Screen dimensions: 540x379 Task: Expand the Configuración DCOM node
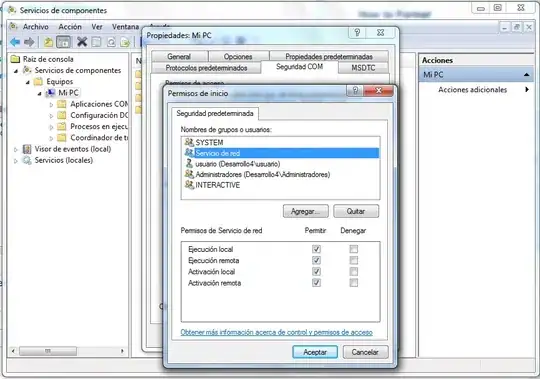51,116
